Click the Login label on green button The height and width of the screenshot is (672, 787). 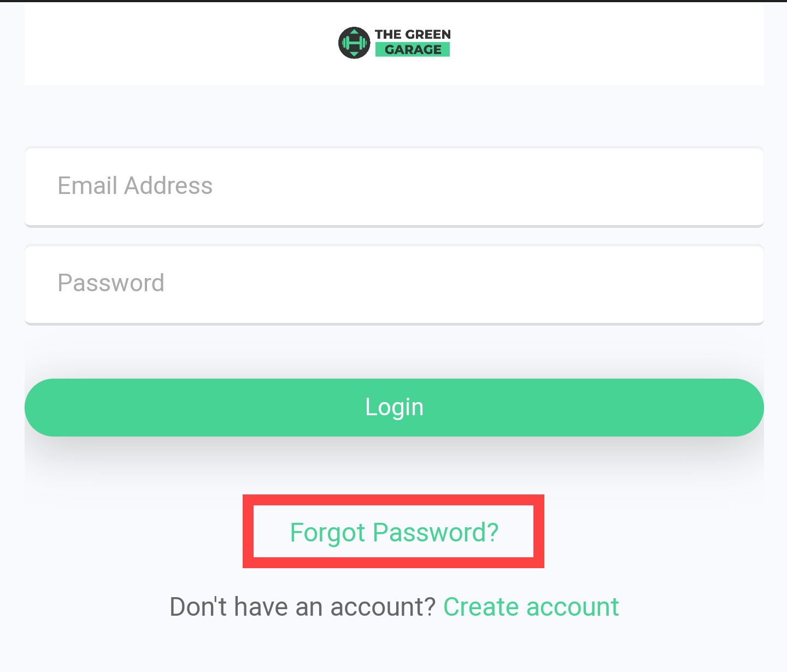coord(394,408)
